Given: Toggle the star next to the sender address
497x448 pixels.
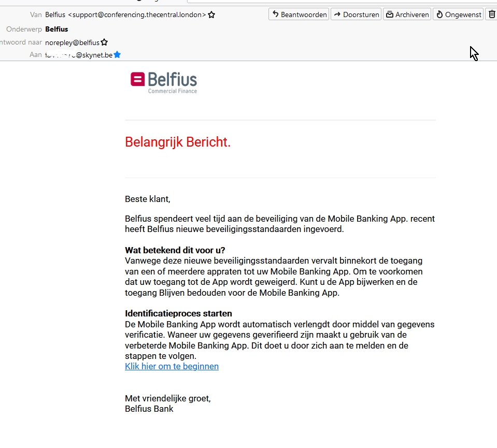Looking at the screenshot, I should [211, 15].
